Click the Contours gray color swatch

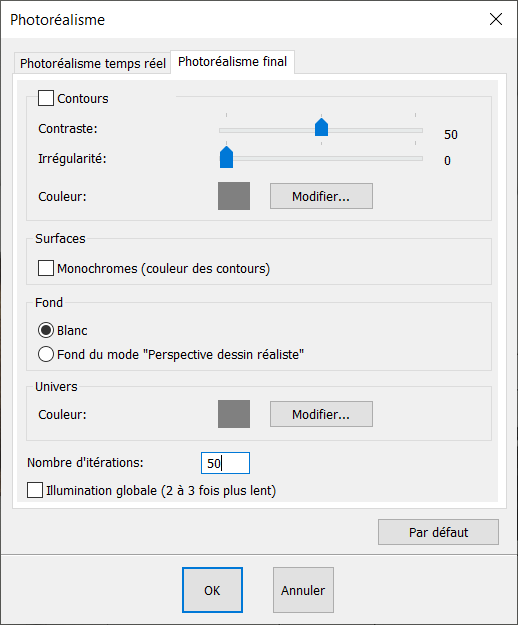[x=234, y=196]
